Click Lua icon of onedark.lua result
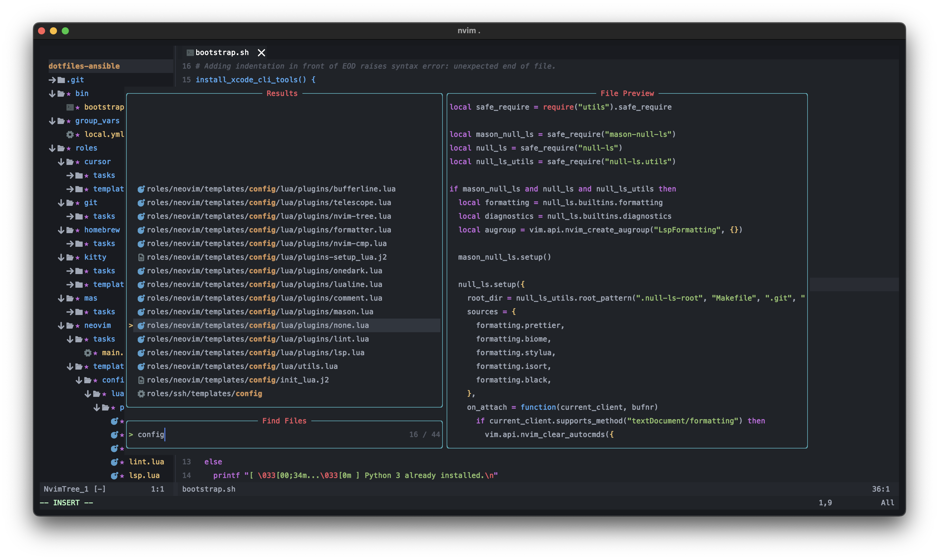This screenshot has width=939, height=560. (x=141, y=271)
